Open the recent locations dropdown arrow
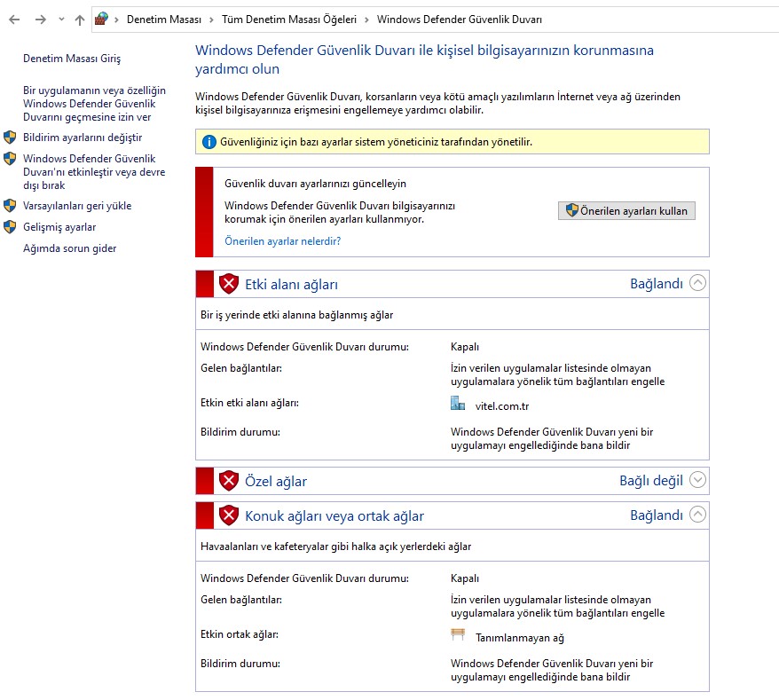 pyautogui.click(x=61, y=20)
